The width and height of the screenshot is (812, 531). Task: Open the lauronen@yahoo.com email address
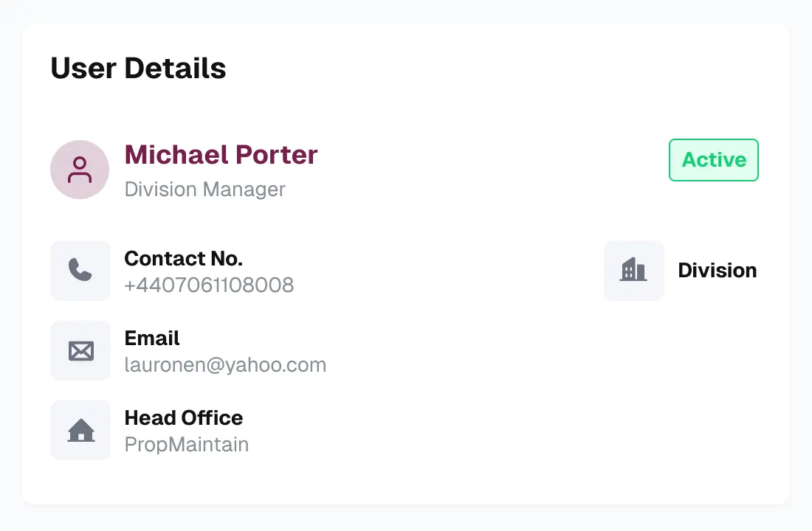pos(225,364)
